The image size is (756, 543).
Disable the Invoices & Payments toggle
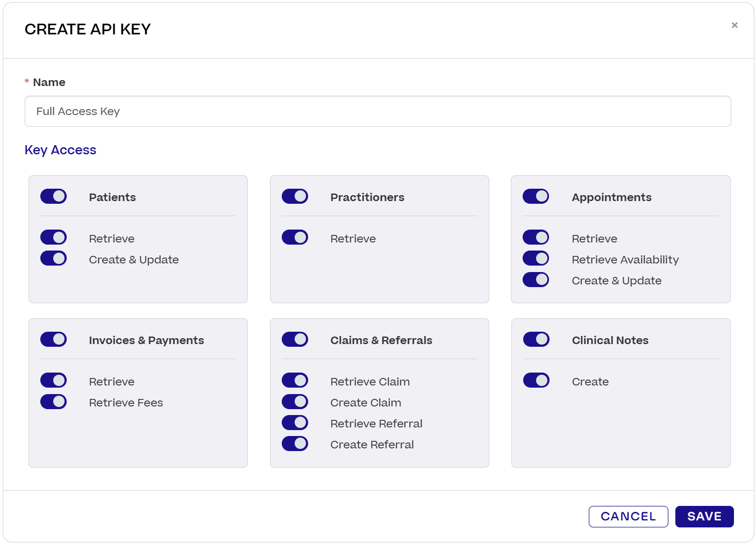[x=53, y=339]
